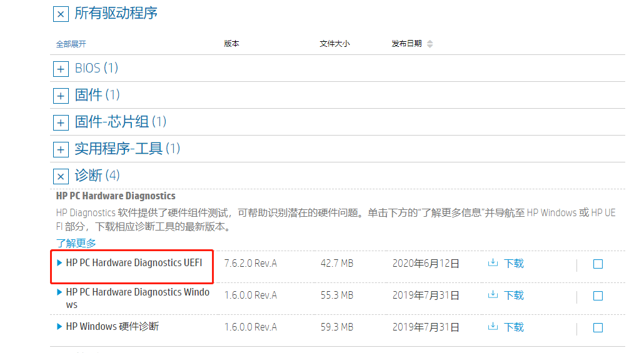This screenshot has height=353, width=644.
Task: Expand HP PC Hardware Diagnostics UEFI triangle
Action: click(59, 262)
